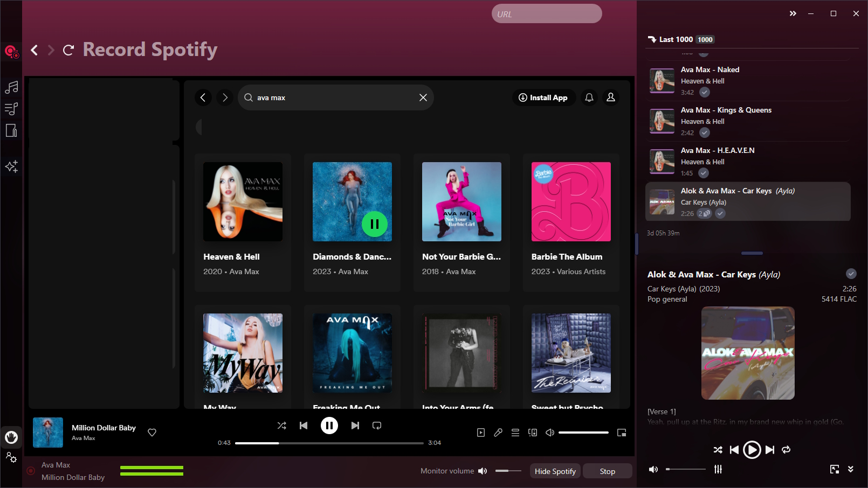Open the music library icon in the left sidebar

(11, 87)
